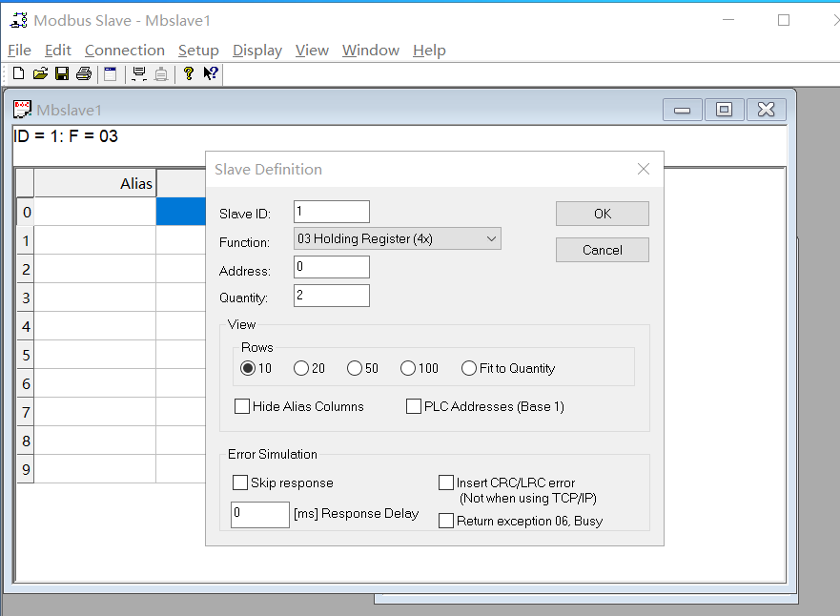Open the Setup menu

point(198,51)
